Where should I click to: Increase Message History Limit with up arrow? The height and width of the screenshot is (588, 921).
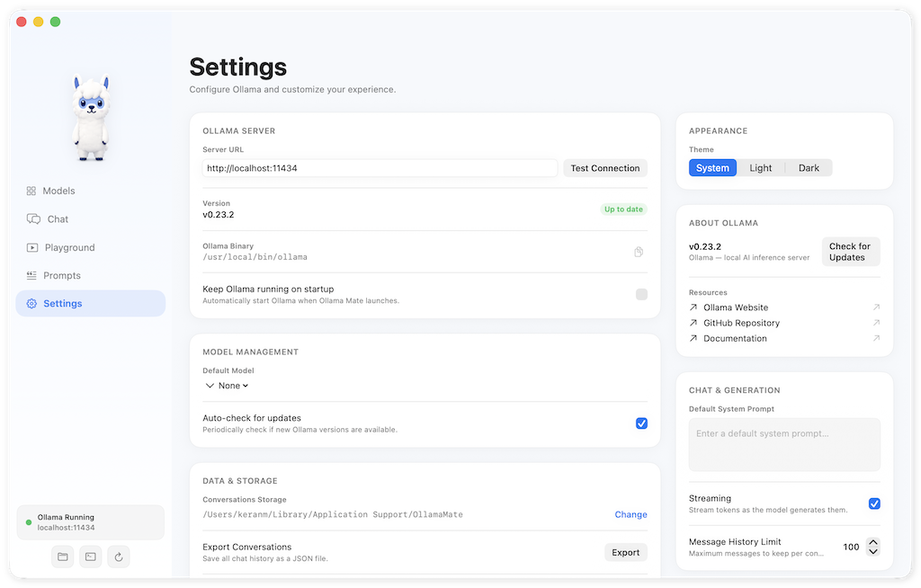872,543
